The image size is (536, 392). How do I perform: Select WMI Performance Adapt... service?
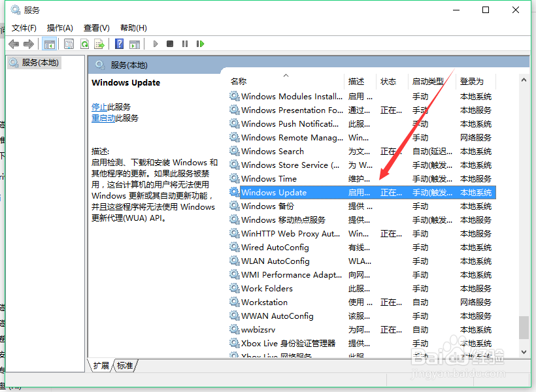coord(292,275)
